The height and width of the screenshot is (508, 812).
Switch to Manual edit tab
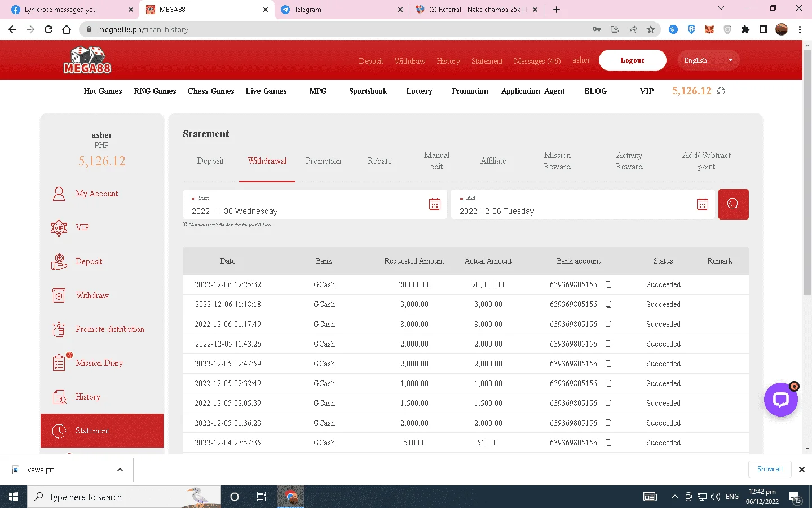(x=436, y=161)
